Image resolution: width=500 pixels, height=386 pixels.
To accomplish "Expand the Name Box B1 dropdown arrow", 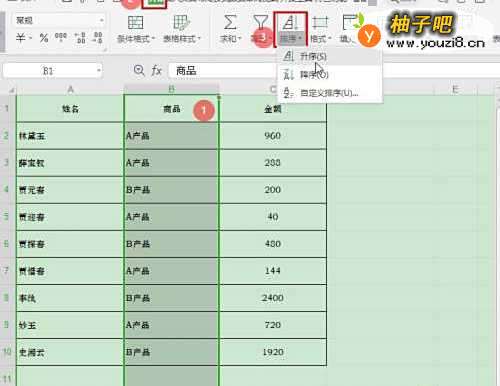I will pyautogui.click(x=99, y=70).
